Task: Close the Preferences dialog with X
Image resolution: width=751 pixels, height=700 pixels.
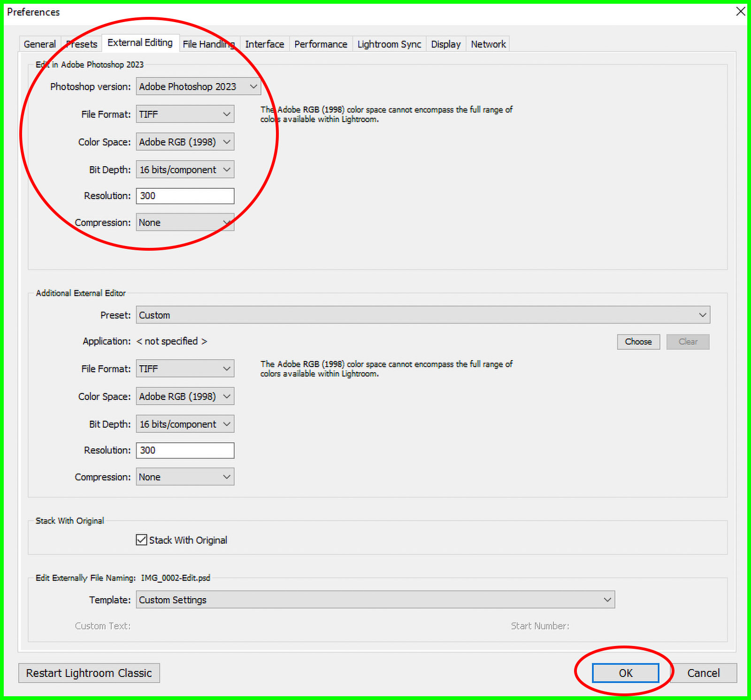Action: (740, 11)
